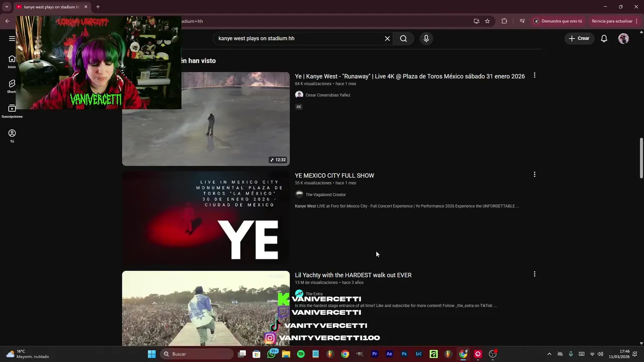Click the Windows taskbar Buscar search box

(197, 354)
